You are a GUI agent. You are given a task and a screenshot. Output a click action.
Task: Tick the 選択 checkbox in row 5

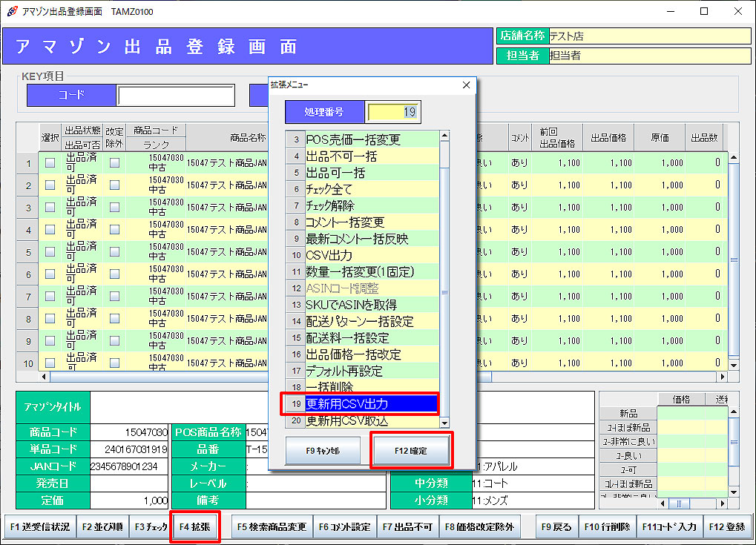click(50, 252)
